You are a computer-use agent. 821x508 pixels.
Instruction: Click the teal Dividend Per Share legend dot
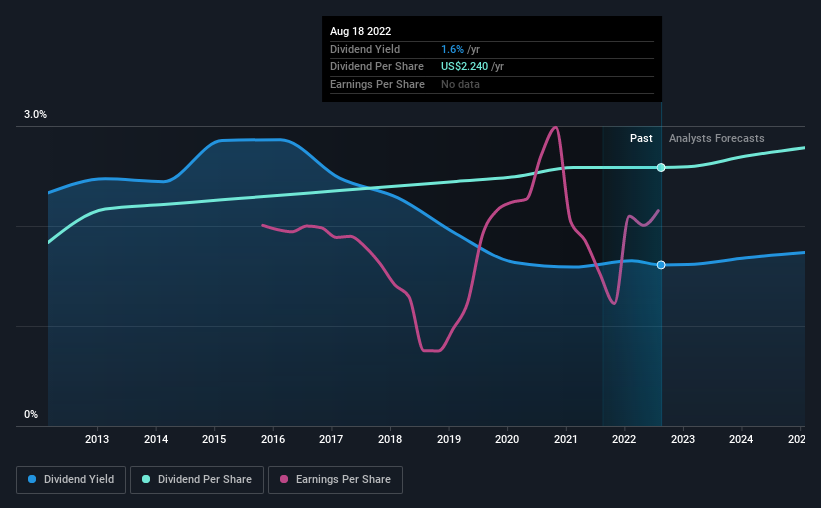[x=146, y=479]
